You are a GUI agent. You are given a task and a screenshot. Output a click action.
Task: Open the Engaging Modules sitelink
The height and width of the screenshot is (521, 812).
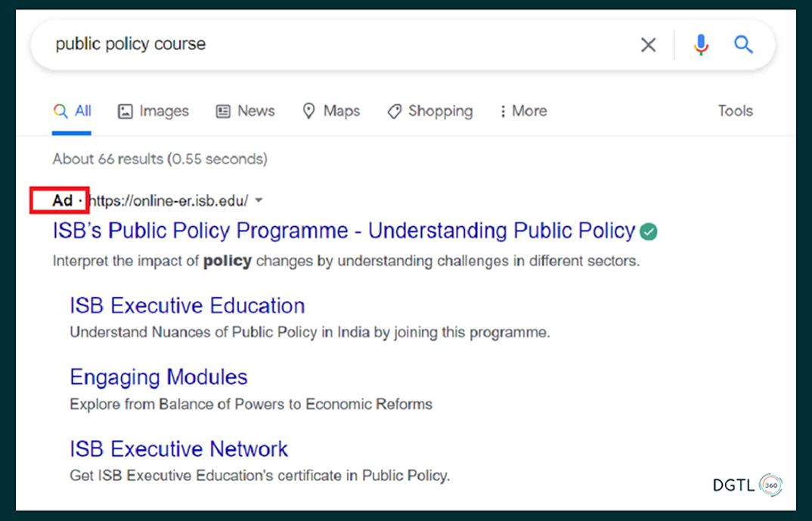159,377
